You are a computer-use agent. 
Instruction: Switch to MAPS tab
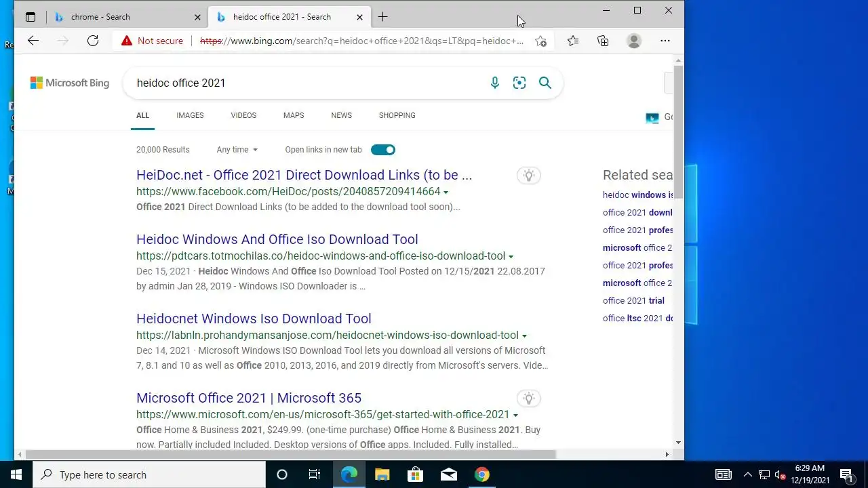(x=294, y=115)
